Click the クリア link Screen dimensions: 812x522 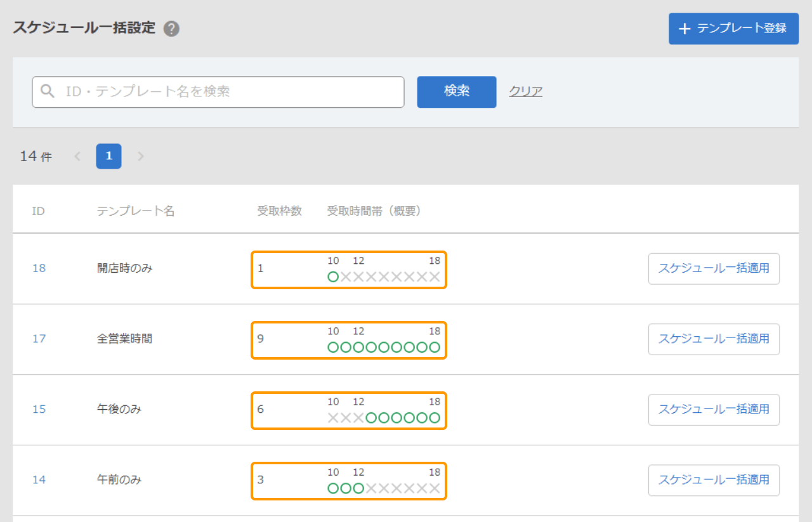pos(525,91)
